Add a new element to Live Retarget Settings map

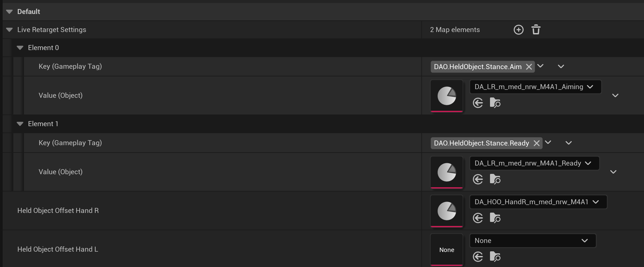(518, 30)
